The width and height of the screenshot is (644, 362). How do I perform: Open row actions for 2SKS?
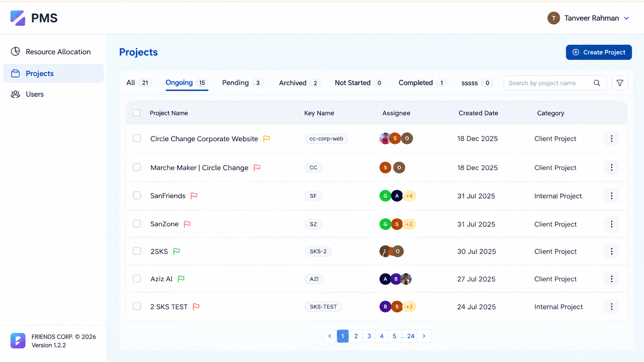tap(612, 251)
